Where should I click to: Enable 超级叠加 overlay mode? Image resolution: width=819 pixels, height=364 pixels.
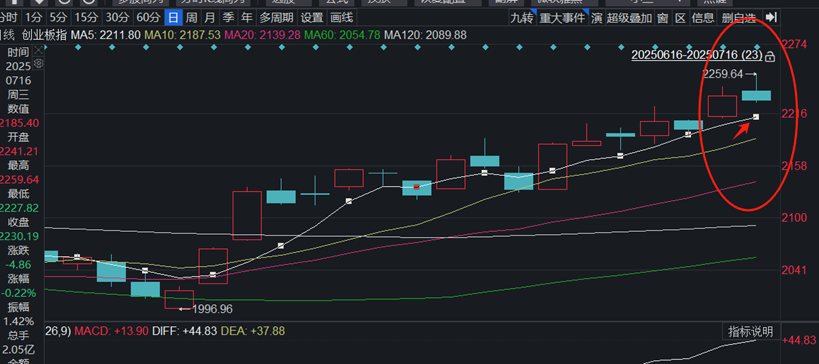pos(629,18)
